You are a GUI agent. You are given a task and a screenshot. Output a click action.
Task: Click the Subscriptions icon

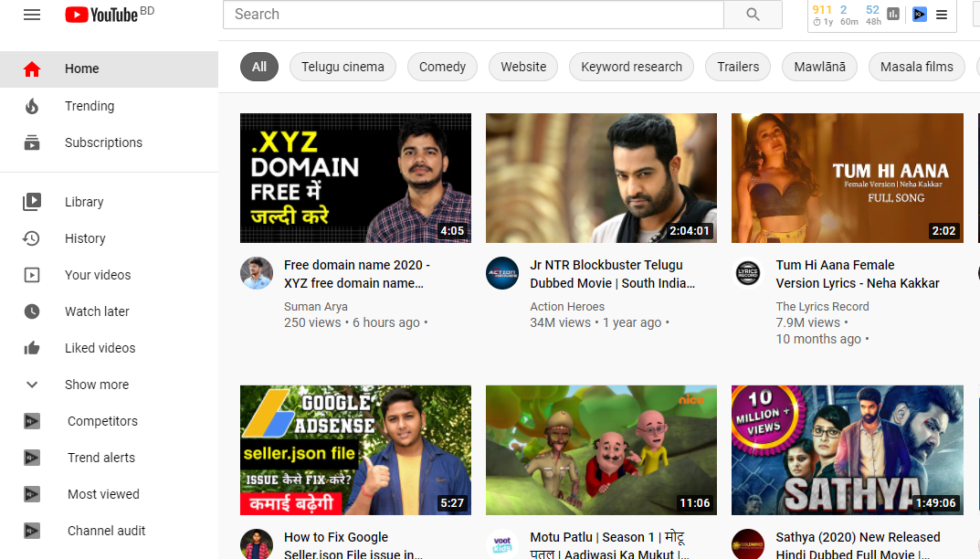(32, 142)
